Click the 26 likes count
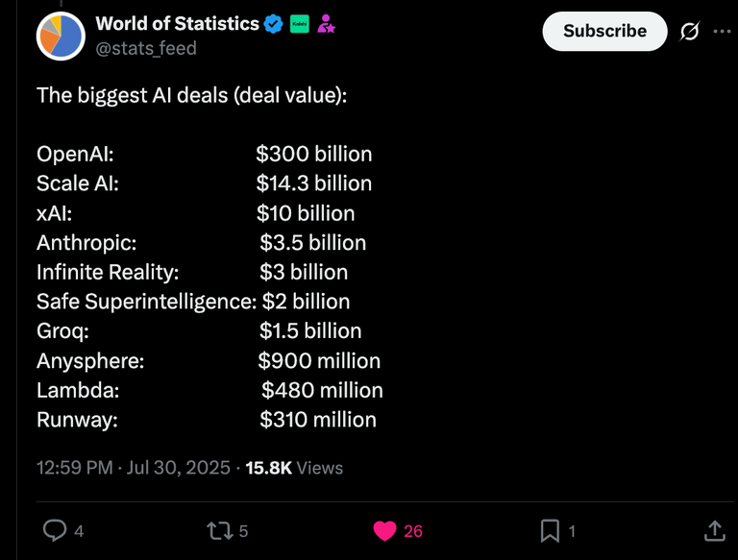The height and width of the screenshot is (560, 738). click(x=413, y=531)
